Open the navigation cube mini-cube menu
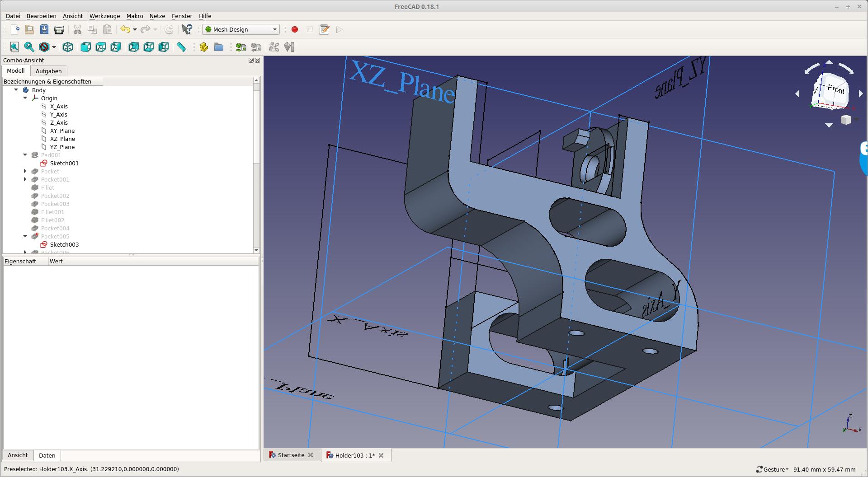The height and width of the screenshot is (477, 868). (846, 120)
